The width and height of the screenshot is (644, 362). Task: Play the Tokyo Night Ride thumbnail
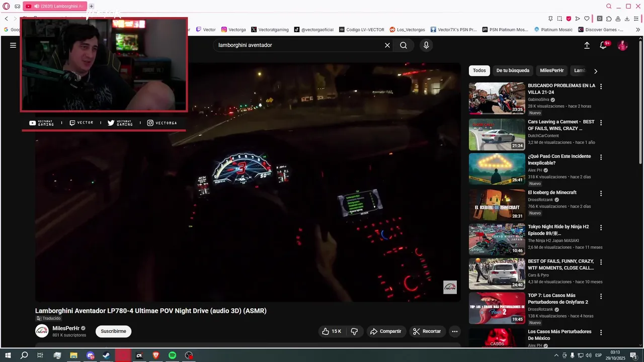point(497,239)
